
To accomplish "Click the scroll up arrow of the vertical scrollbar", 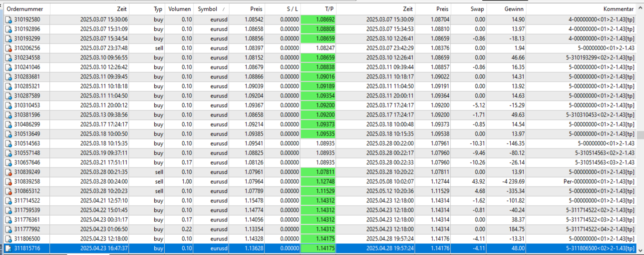I will coord(640,8).
